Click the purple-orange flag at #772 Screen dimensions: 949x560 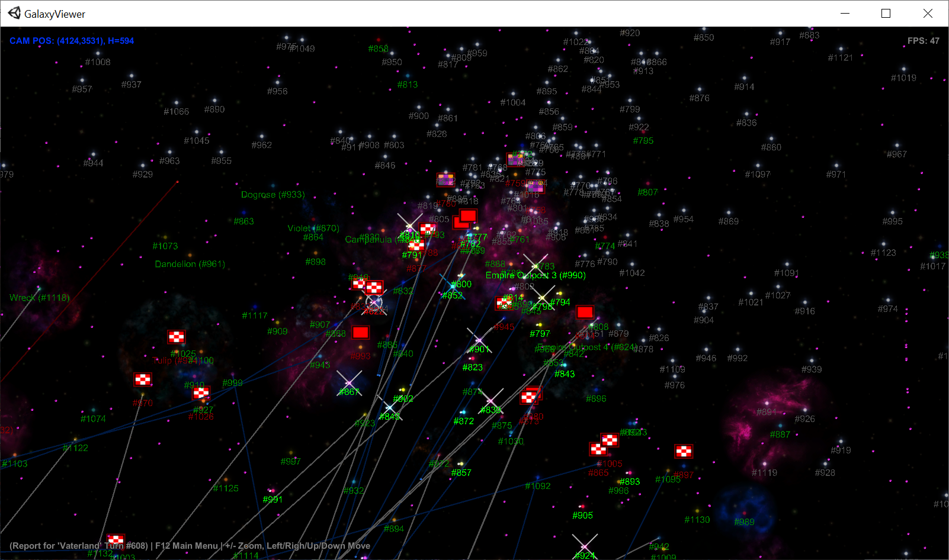coord(515,159)
